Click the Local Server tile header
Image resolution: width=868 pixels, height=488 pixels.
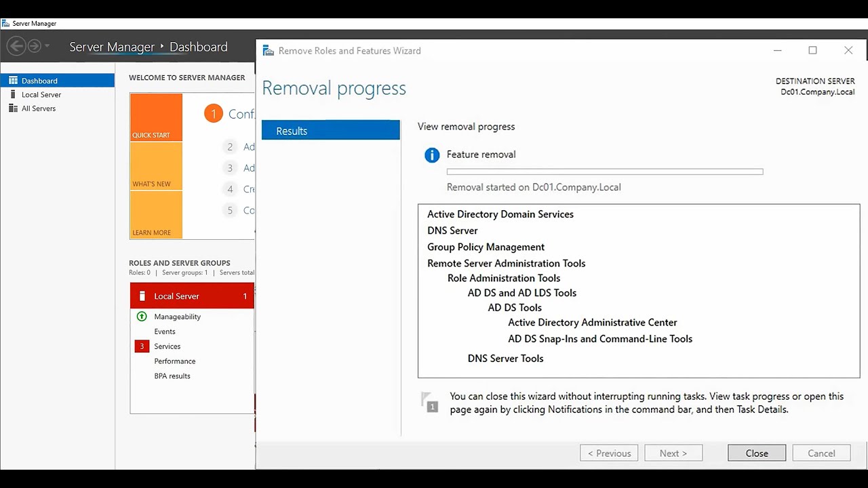coord(192,296)
